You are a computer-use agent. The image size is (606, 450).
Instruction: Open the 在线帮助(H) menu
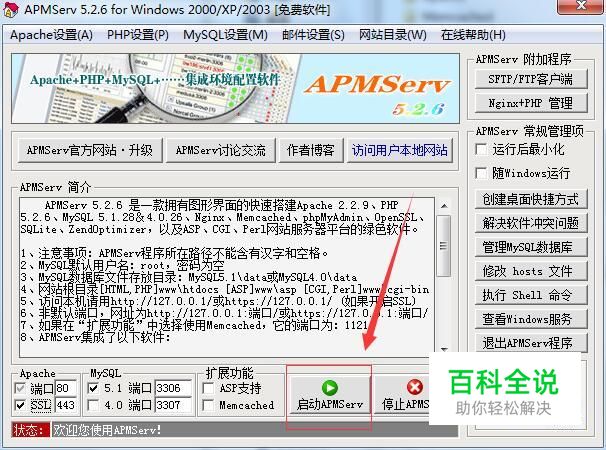[x=473, y=35]
